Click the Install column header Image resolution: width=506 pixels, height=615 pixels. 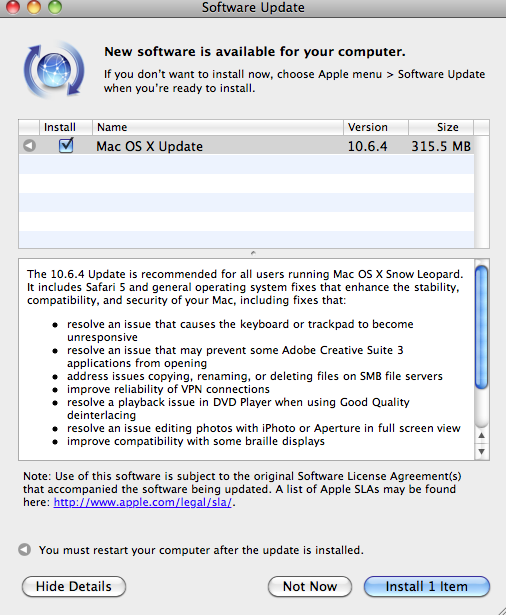coord(66,127)
